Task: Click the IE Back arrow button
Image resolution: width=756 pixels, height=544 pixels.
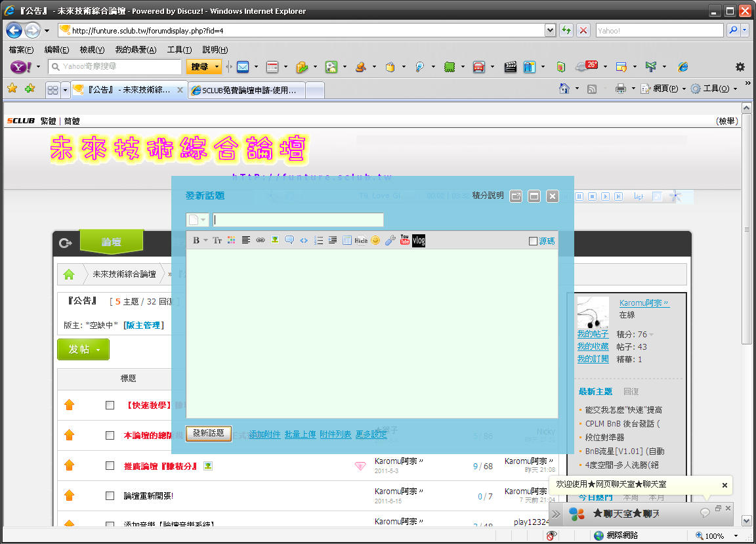Action: point(14,30)
